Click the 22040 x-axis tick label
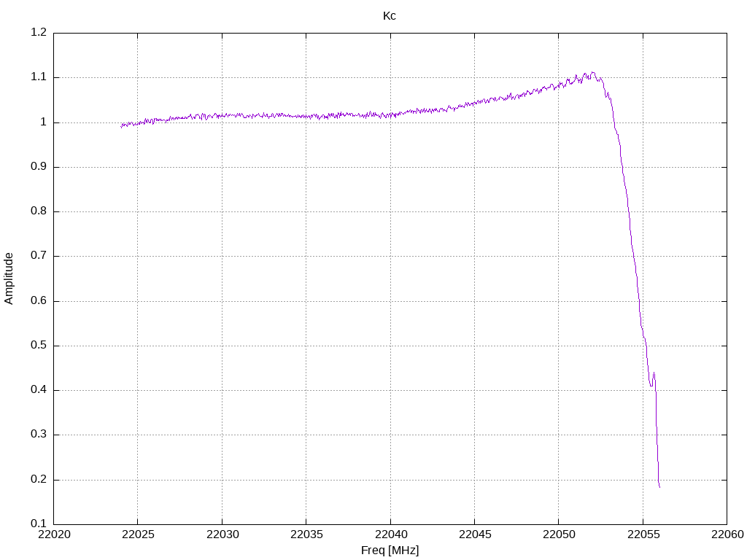Image resolution: width=747 pixels, height=560 pixels. 391,534
